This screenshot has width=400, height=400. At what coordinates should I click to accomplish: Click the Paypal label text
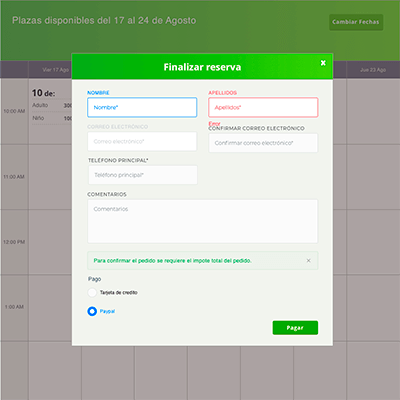tap(107, 311)
